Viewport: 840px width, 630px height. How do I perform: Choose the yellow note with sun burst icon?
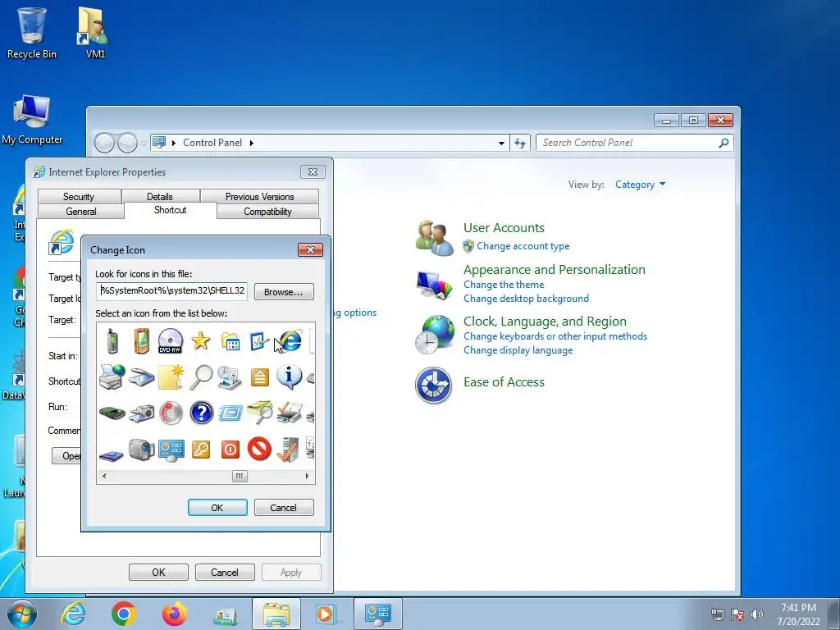tap(171, 377)
